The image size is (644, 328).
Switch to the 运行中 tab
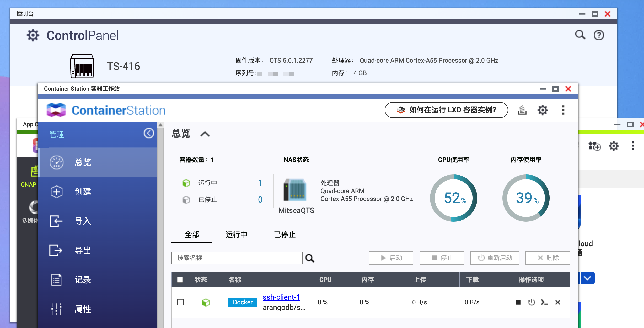coord(236,234)
